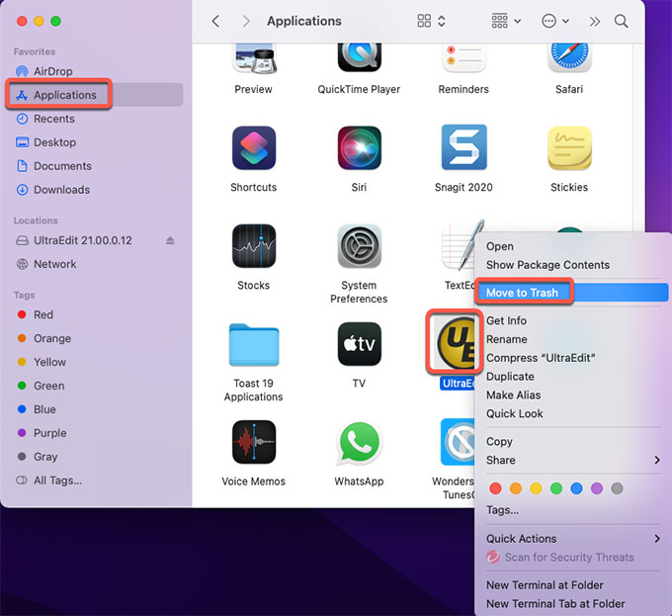Select the Snagit 2020 app icon
The width and height of the screenshot is (672, 616).
click(x=463, y=147)
